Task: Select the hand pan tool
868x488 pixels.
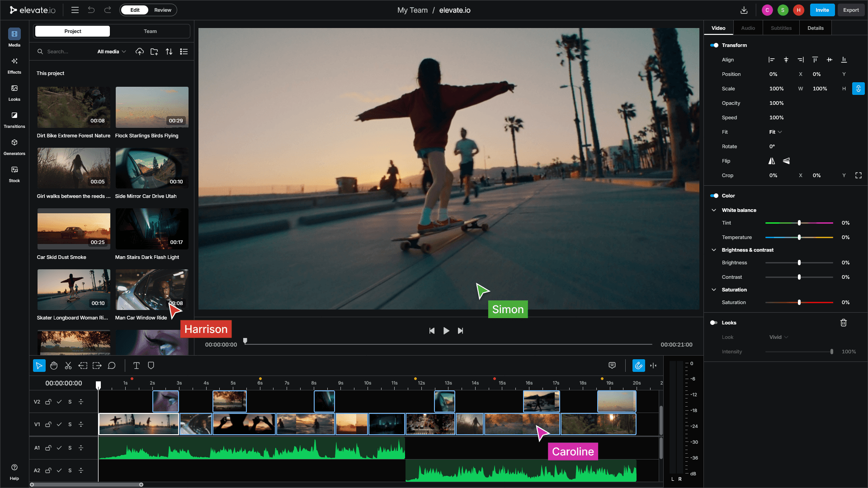Action: click(x=54, y=366)
